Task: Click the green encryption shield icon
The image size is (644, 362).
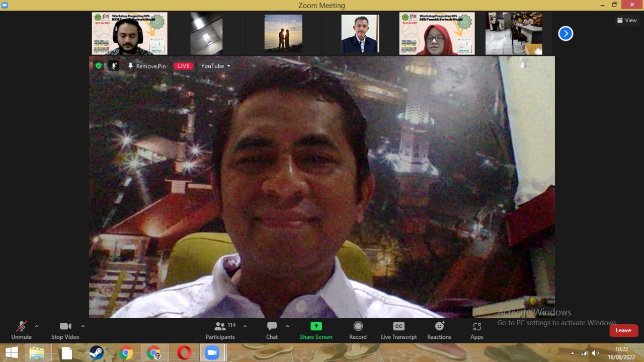Action: coord(99,66)
